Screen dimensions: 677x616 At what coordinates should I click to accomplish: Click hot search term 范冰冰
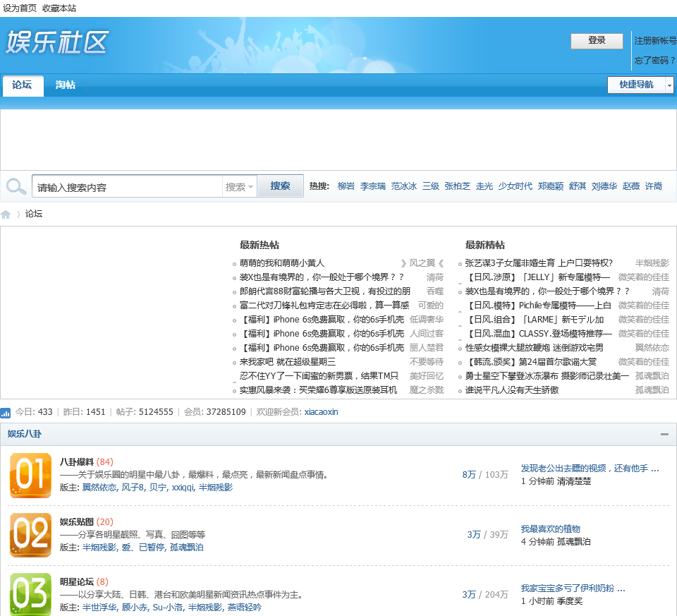403,186
